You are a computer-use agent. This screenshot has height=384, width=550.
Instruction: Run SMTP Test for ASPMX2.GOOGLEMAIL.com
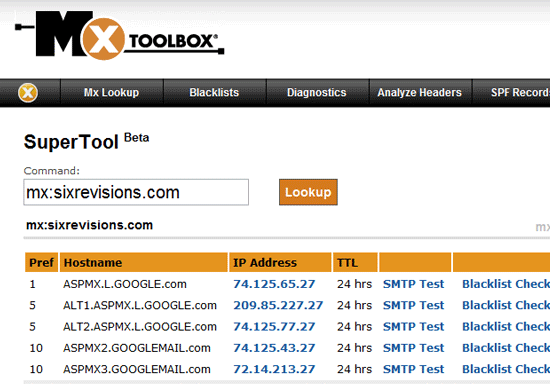[x=414, y=348]
